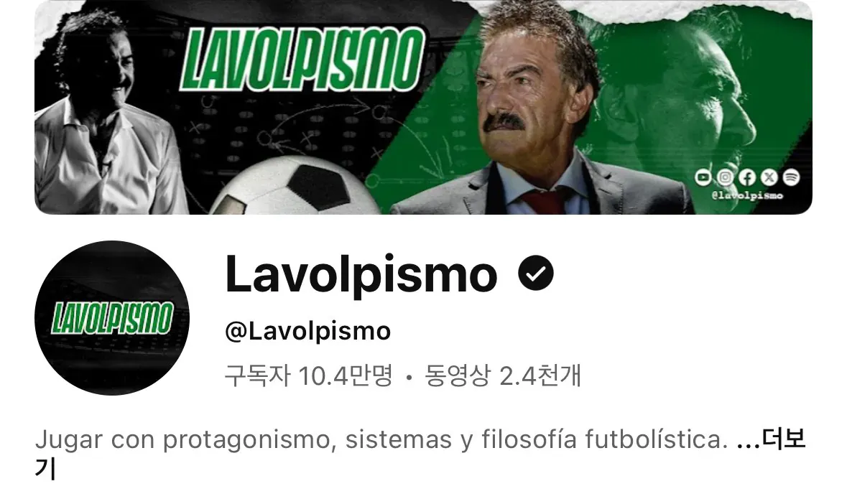Click the Spotify icon in the banner

tap(792, 177)
